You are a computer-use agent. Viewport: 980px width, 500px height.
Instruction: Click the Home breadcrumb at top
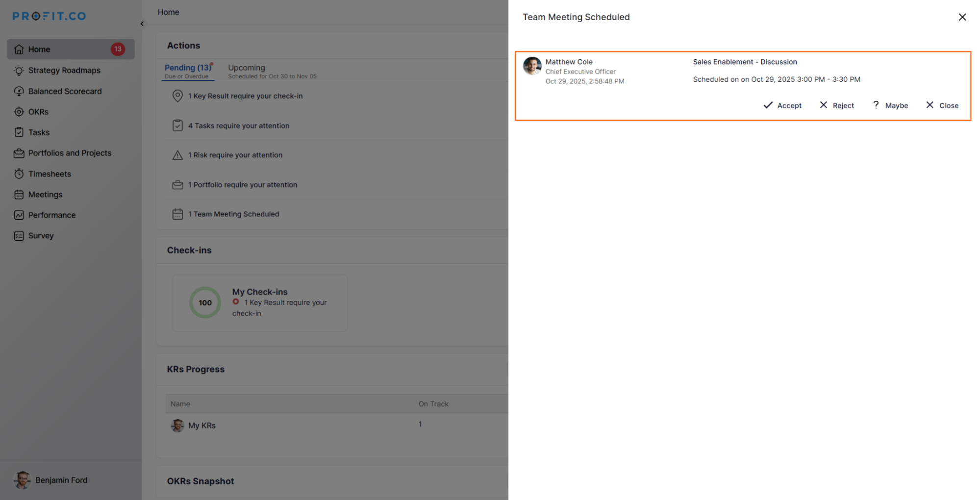[x=169, y=12]
